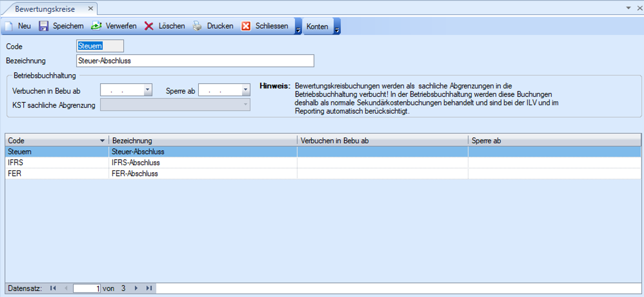Click the Speichern button label
This screenshot has width=644, height=297.
point(68,26)
